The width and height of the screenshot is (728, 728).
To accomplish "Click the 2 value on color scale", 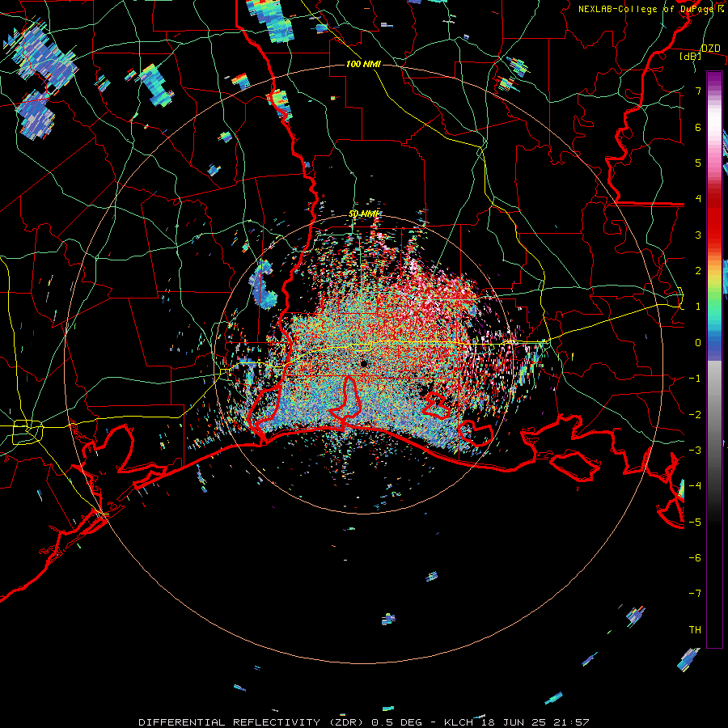I will point(698,271).
